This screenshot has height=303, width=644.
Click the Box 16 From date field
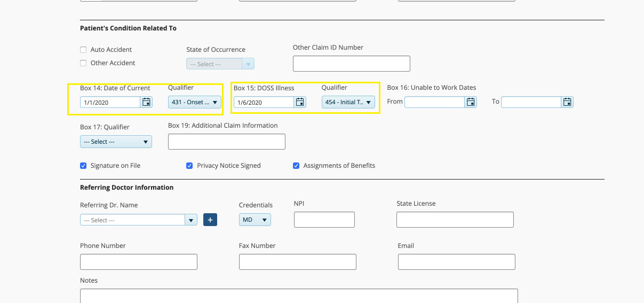tap(435, 102)
